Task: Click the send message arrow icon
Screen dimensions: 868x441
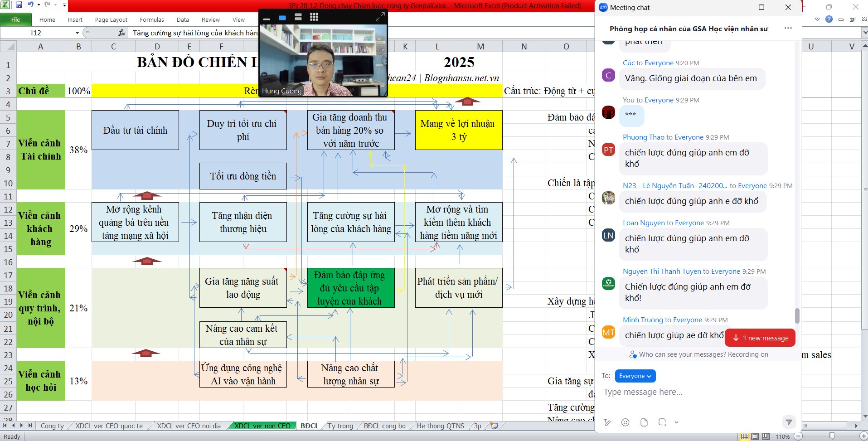Action: coord(789,422)
